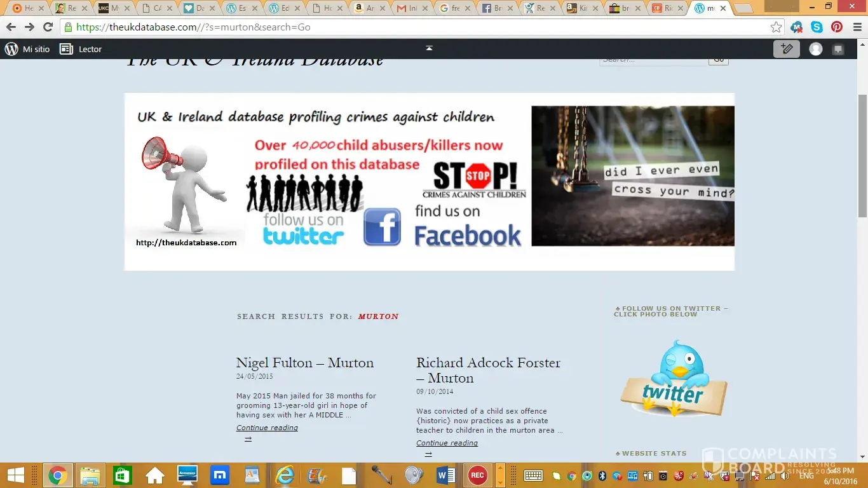Viewport: 868px width, 488px height.
Task: Open the Pinterest browser extension
Action: [x=836, y=27]
